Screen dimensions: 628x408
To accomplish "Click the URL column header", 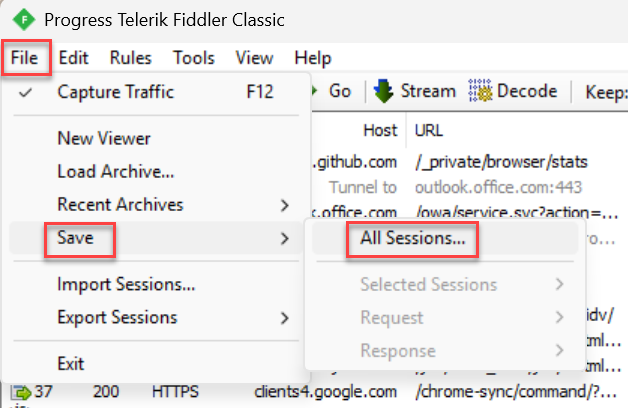I will point(429,130).
